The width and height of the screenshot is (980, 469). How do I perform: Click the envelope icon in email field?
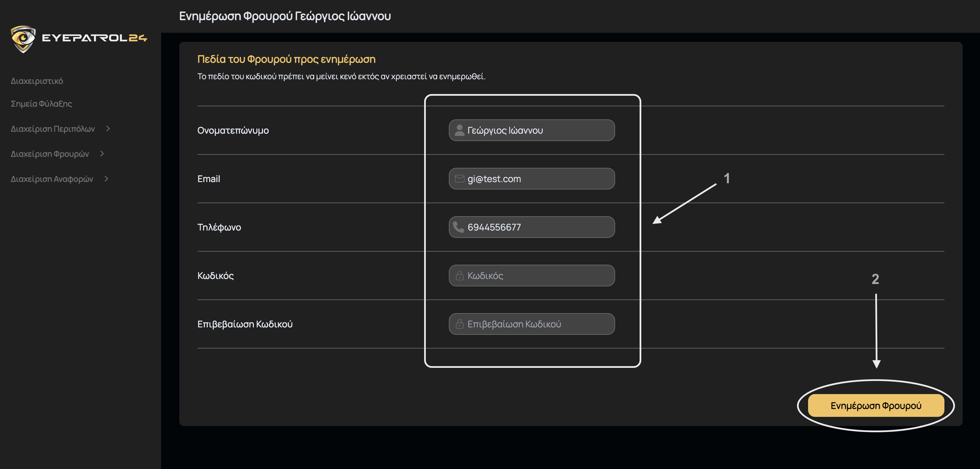pyautogui.click(x=460, y=179)
